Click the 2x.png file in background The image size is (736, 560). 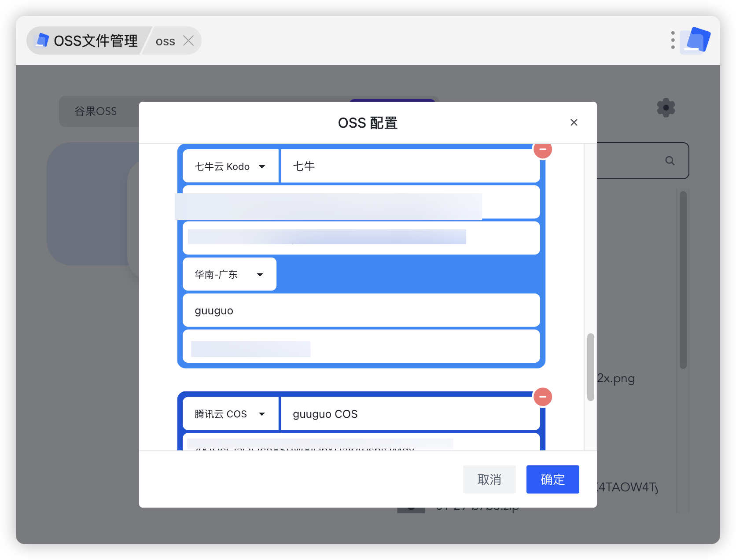[x=616, y=378]
